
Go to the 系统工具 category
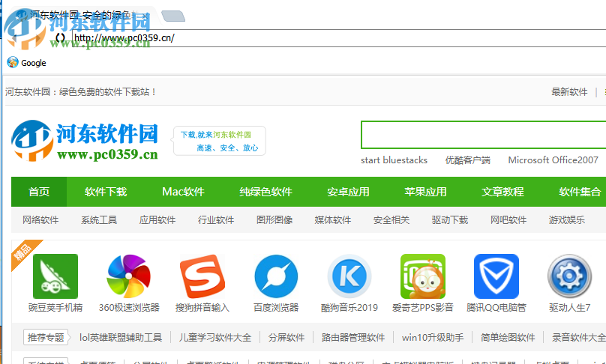99,220
